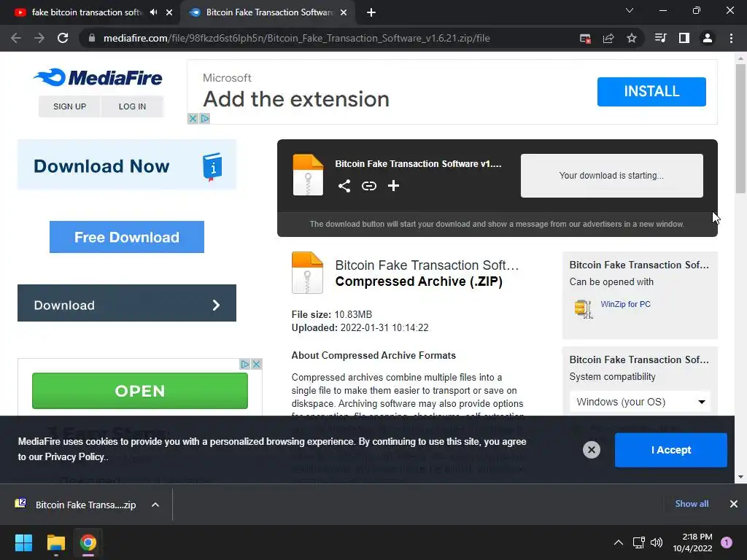Click the I Accept cookie button
Viewport: 747px width, 560px height.
(671, 449)
